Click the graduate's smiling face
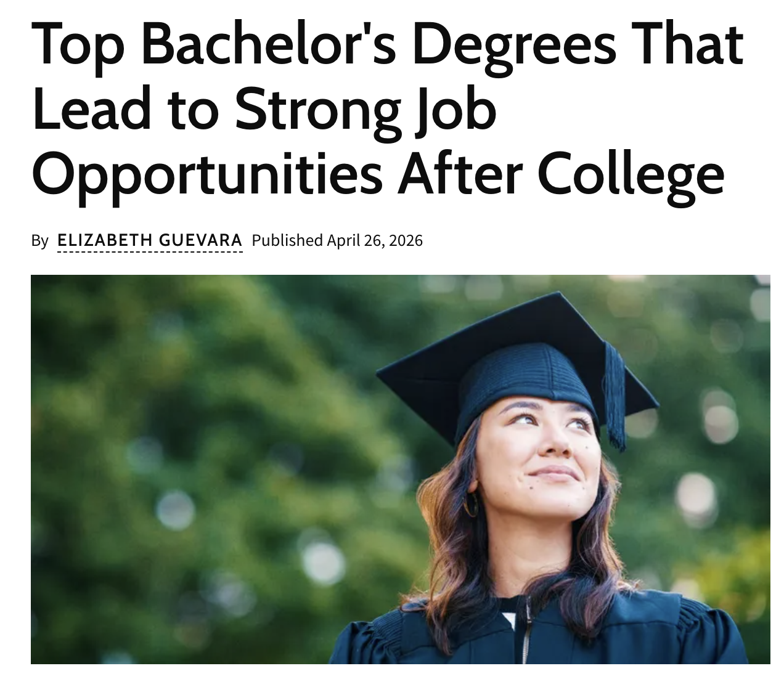The image size is (784, 679). click(x=545, y=456)
